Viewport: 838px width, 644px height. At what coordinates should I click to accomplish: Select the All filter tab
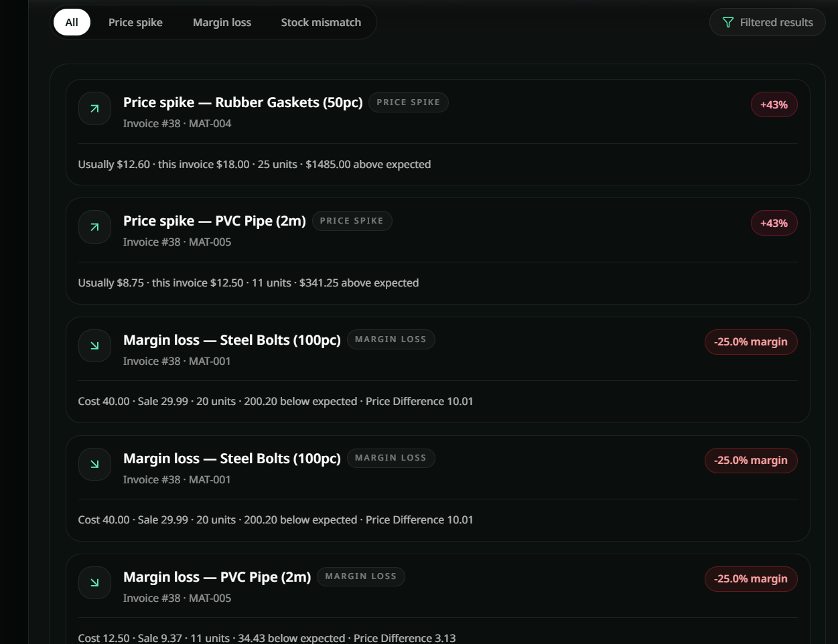coord(72,22)
